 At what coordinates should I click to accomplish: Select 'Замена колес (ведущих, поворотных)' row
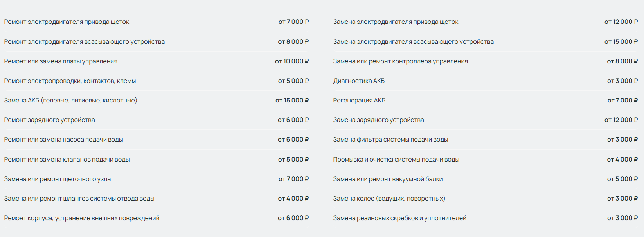click(x=389, y=199)
